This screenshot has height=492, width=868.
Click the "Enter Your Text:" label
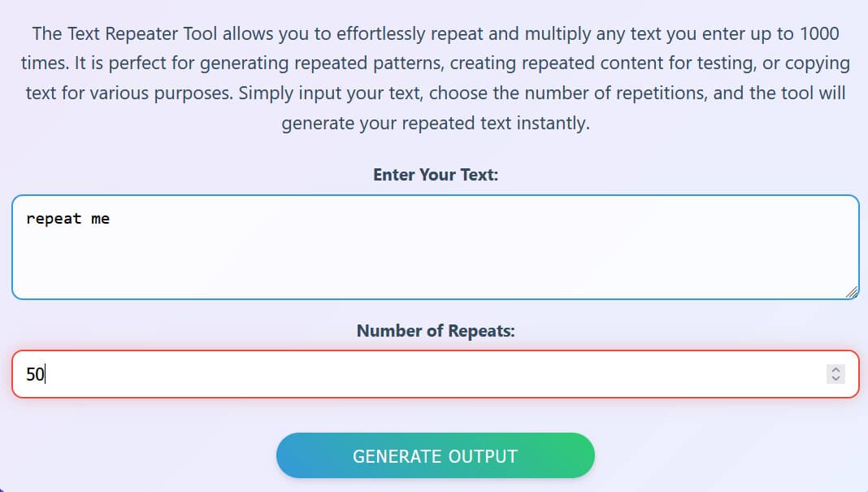pyautogui.click(x=435, y=175)
